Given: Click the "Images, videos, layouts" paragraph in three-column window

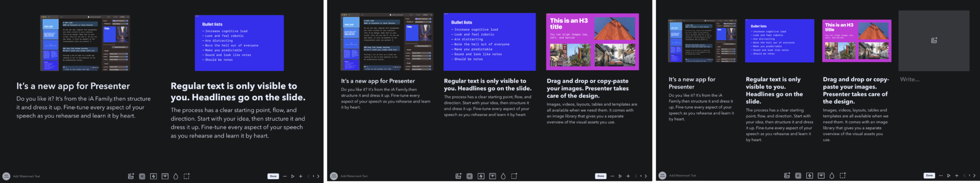Looking at the screenshot, I should (x=592, y=113).
